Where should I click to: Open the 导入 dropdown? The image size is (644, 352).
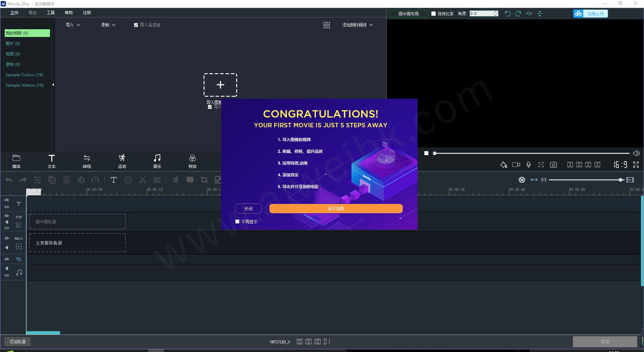click(x=73, y=25)
